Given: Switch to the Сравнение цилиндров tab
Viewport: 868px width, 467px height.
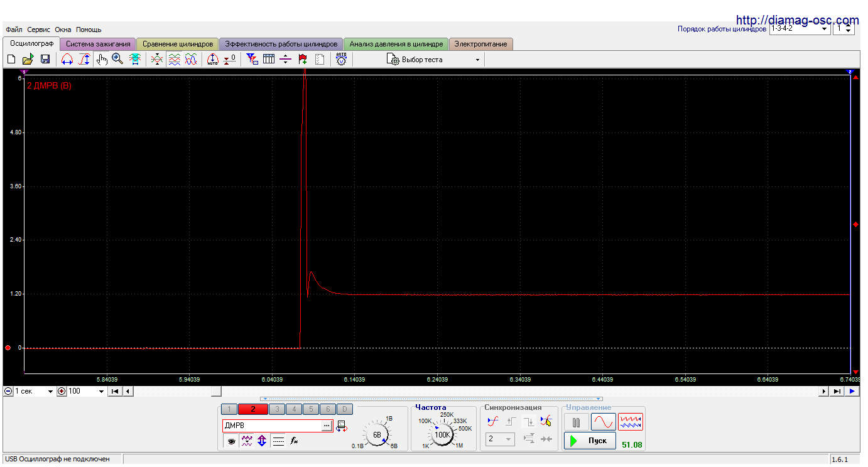Looking at the screenshot, I should pyautogui.click(x=177, y=44).
